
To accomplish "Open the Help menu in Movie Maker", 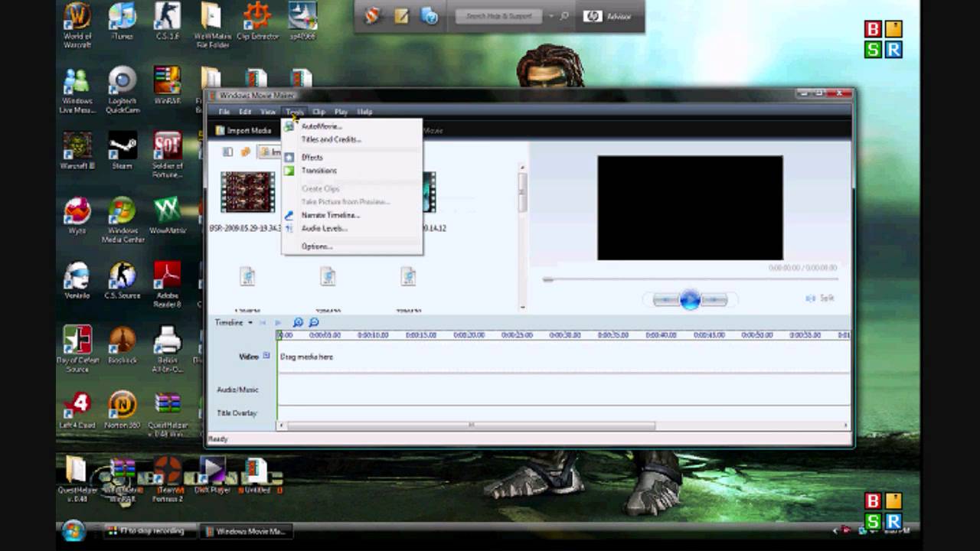I will [x=364, y=112].
